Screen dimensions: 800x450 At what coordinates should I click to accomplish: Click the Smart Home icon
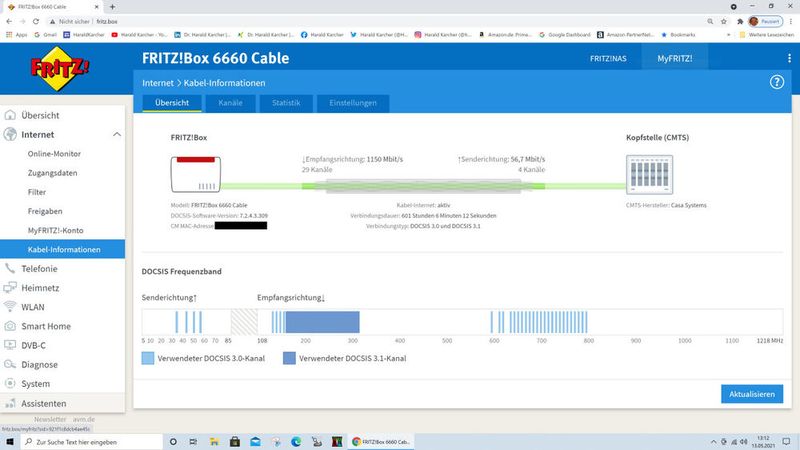(x=10, y=326)
